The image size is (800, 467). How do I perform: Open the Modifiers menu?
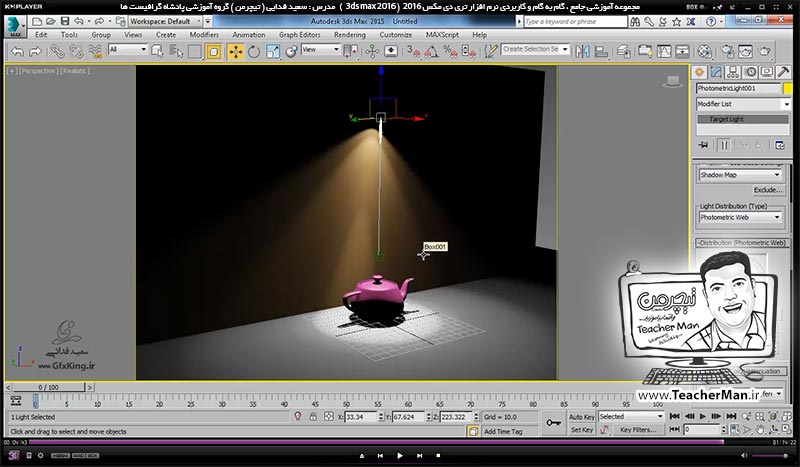click(204, 35)
